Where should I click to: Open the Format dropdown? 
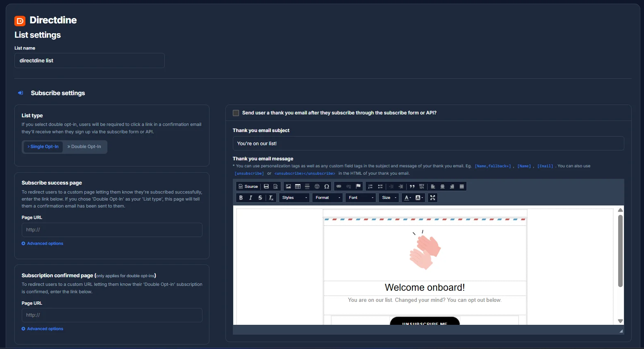328,198
